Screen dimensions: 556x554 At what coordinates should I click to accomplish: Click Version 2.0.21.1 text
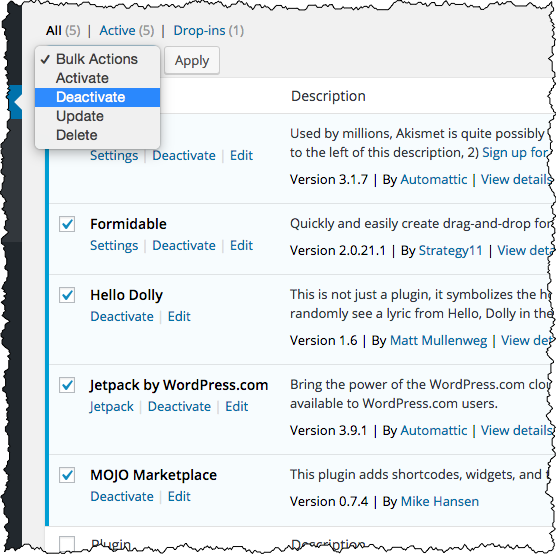coord(338,251)
